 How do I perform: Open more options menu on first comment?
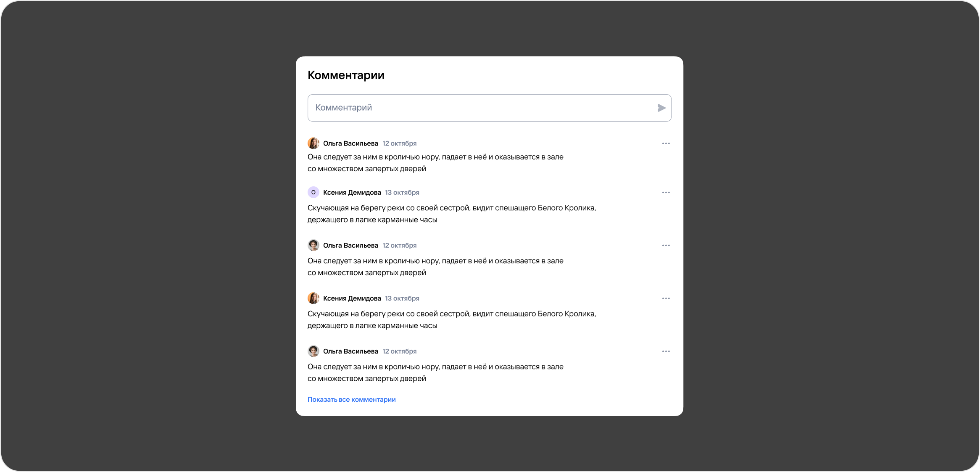point(666,143)
